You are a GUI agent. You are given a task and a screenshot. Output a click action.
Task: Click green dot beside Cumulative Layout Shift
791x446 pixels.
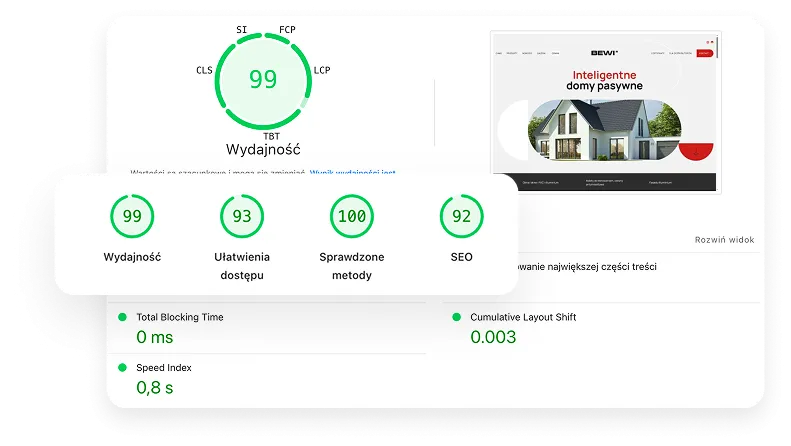tap(457, 317)
